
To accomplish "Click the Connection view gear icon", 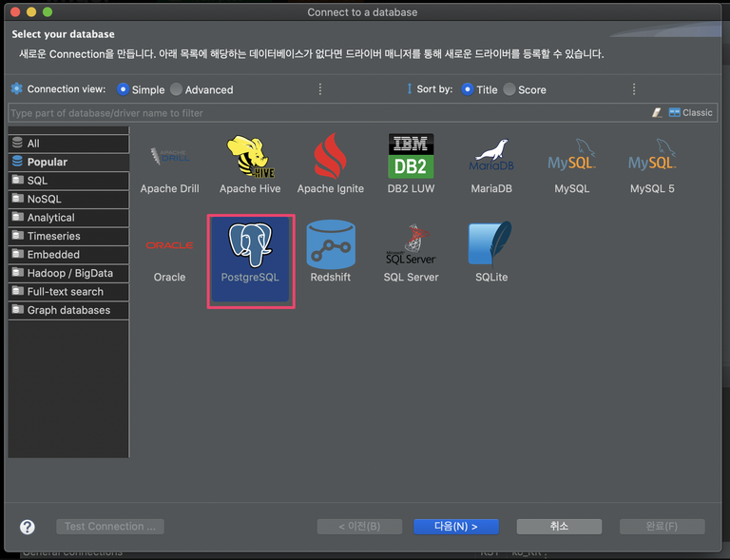I will 16,88.
